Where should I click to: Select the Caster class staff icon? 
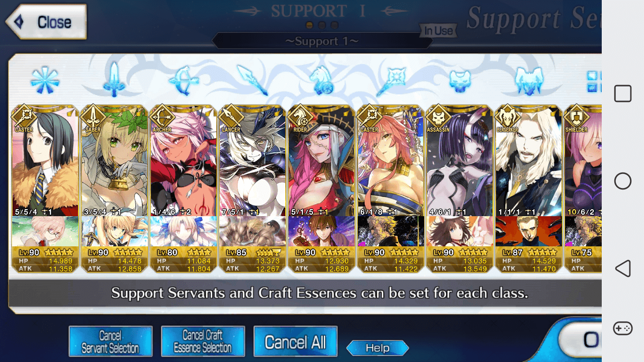[391, 80]
